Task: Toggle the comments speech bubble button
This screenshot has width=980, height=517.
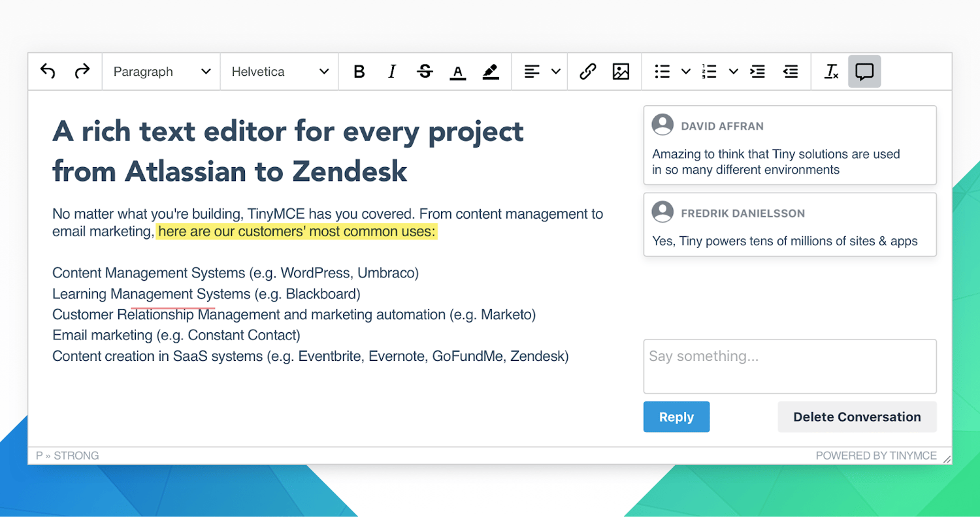Action: click(864, 72)
